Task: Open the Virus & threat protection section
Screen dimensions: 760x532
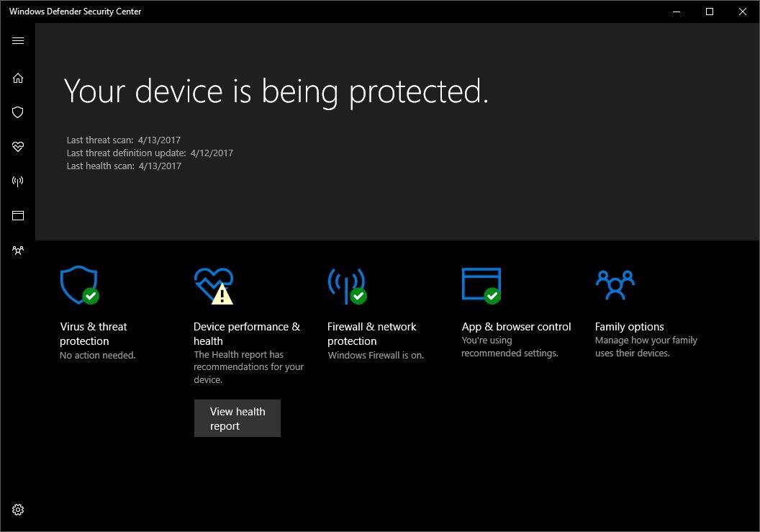Action: 93,334
